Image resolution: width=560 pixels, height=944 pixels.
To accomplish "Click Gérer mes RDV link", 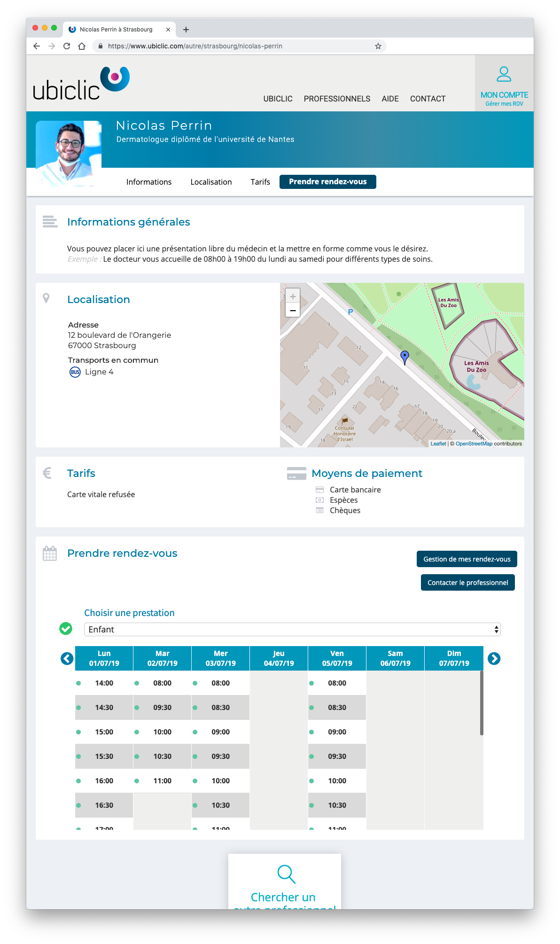I will 504,104.
